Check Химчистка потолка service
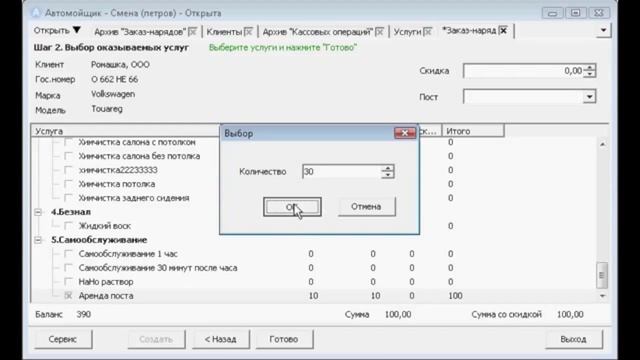 (69, 184)
